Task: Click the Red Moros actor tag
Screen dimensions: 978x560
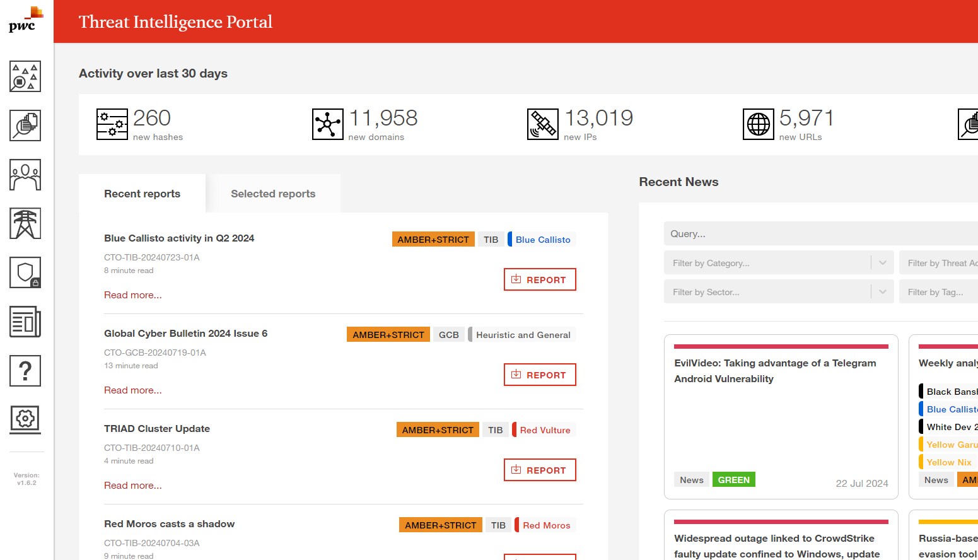Action: click(x=545, y=525)
